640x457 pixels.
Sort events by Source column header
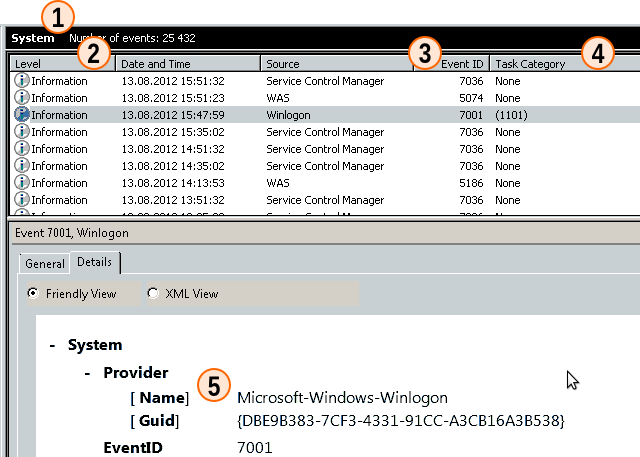point(337,64)
